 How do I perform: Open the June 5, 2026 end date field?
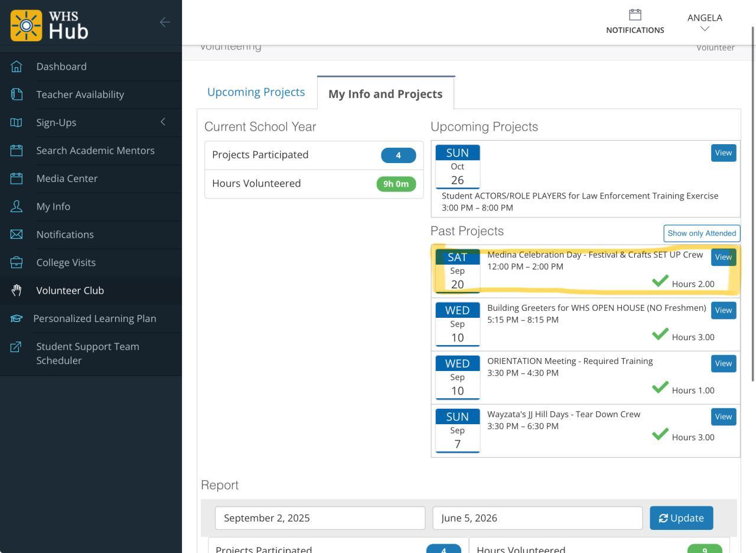[537, 518]
